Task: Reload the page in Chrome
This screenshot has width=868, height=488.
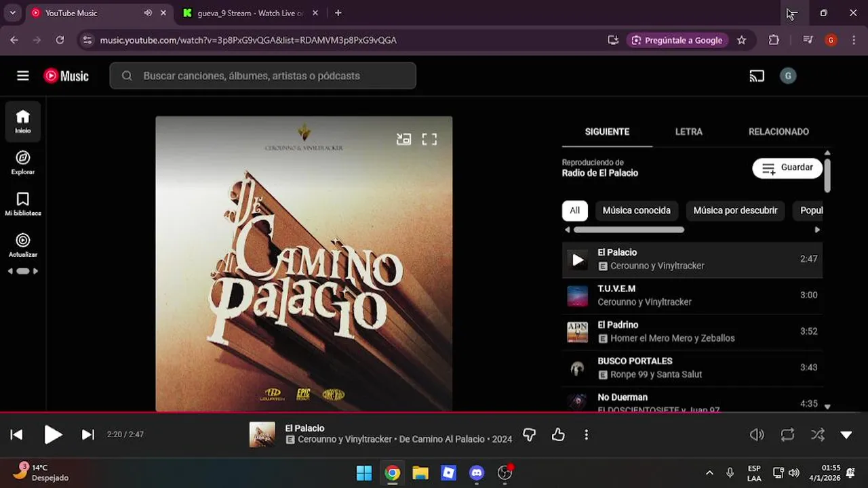Action: 60,40
